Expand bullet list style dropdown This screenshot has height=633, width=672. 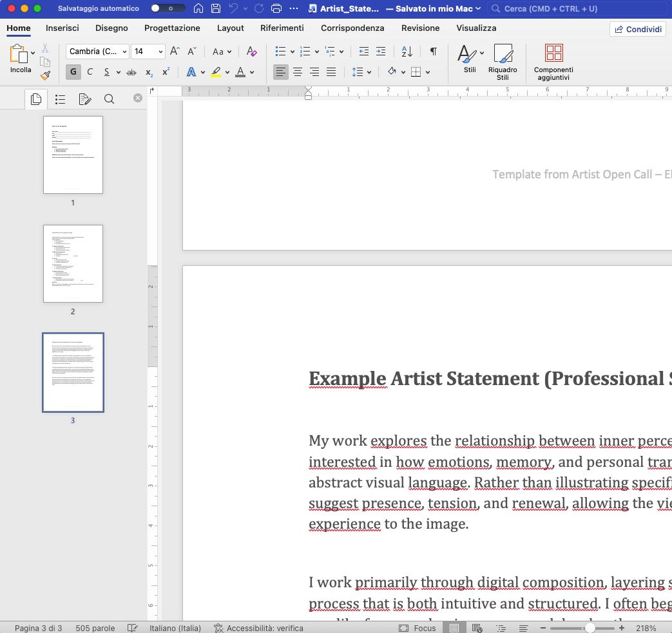(x=293, y=52)
